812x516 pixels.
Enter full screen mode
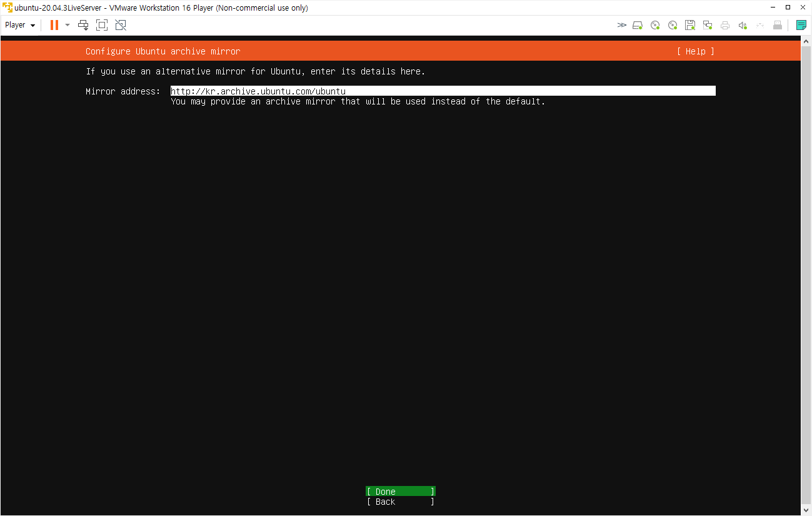[x=102, y=25]
